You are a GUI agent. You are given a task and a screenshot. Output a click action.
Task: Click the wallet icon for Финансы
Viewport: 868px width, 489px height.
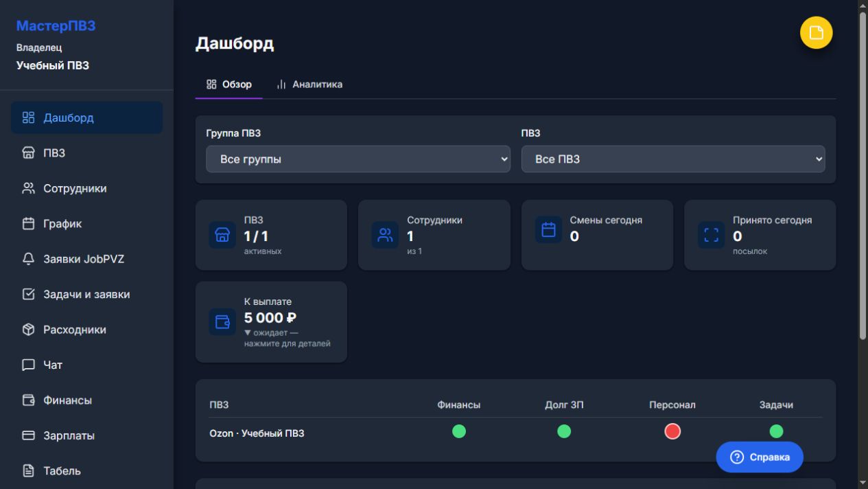tap(29, 400)
